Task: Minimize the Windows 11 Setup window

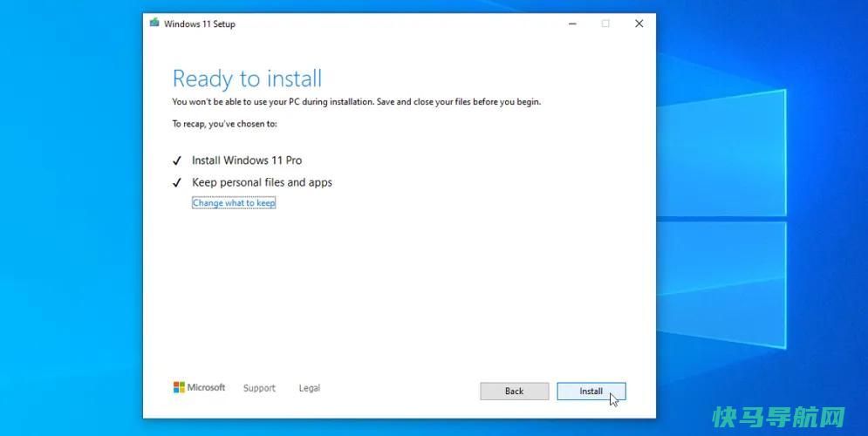Action: 572,24
